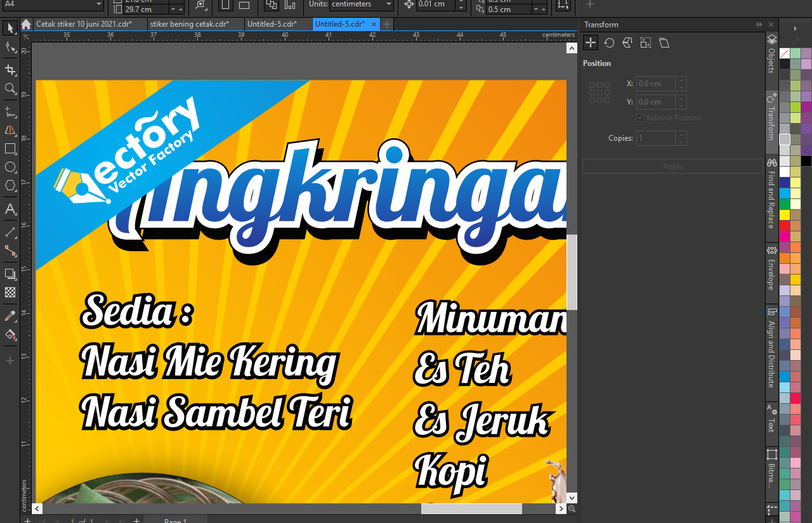Select the Interactive Fill tool
Image resolution: width=812 pixels, height=523 pixels.
pyautogui.click(x=10, y=334)
